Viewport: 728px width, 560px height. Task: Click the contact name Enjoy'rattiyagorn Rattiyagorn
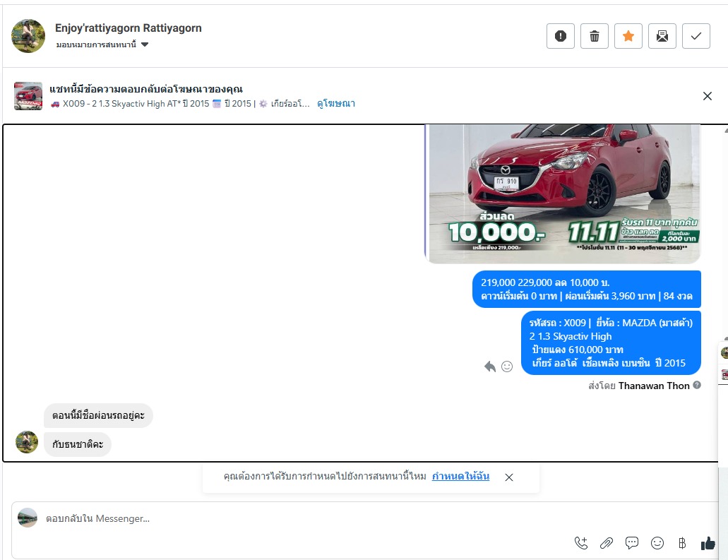[128, 28]
